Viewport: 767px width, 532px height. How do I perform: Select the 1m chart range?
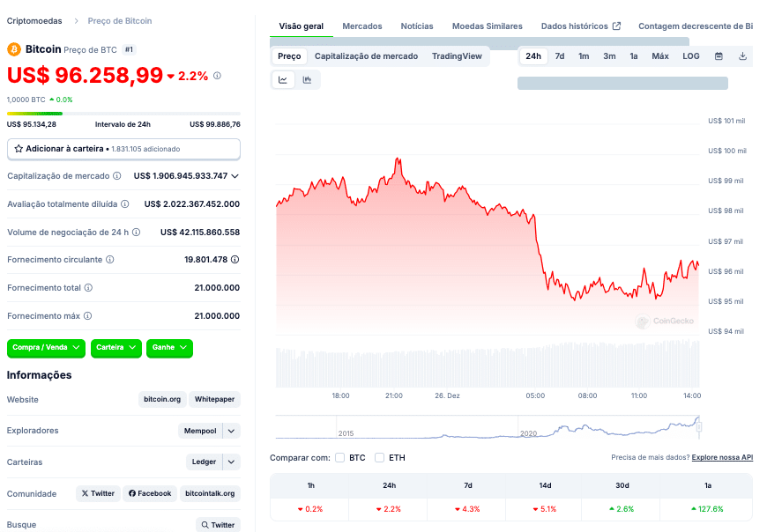click(x=584, y=56)
